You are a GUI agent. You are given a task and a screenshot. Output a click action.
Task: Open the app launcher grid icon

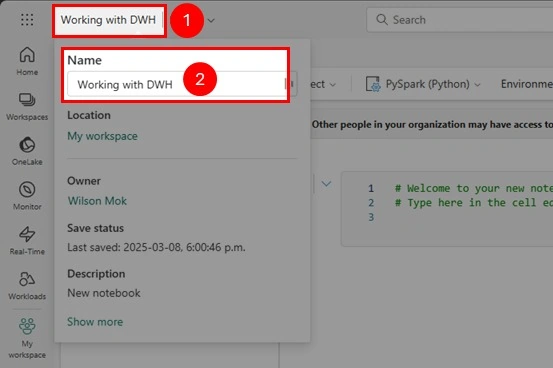click(x=27, y=20)
